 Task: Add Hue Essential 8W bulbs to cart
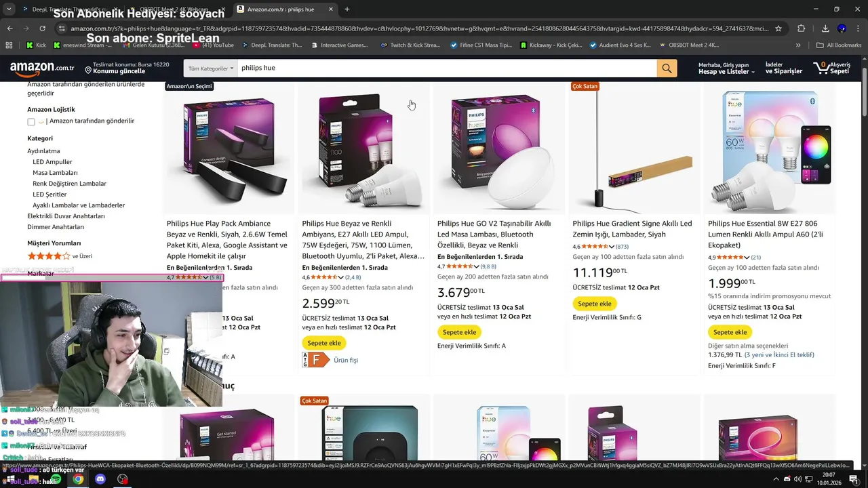pyautogui.click(x=730, y=332)
